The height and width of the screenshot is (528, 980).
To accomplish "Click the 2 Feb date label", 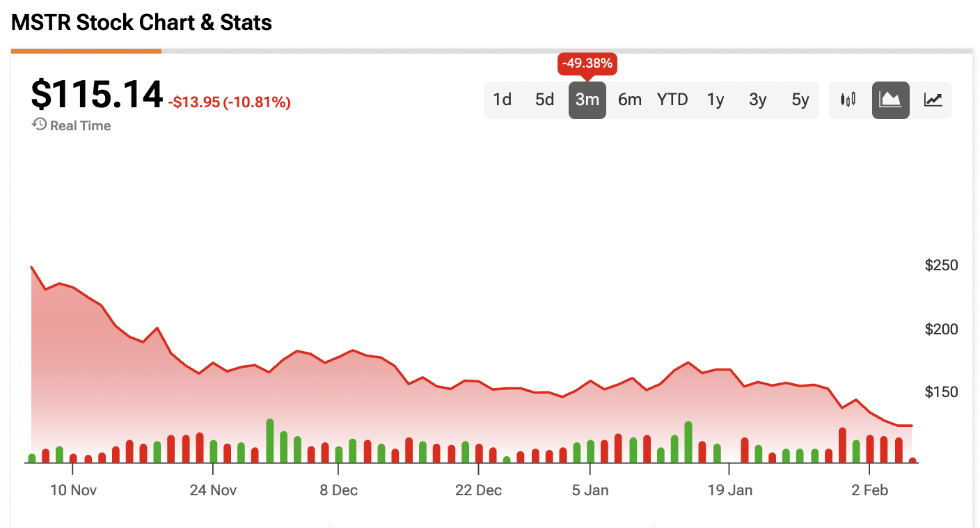I will (x=869, y=490).
